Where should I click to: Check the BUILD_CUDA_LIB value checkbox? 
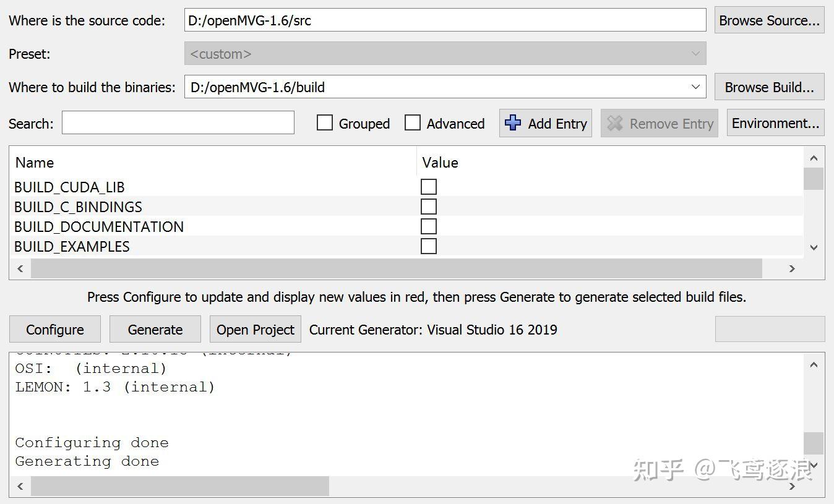(429, 186)
